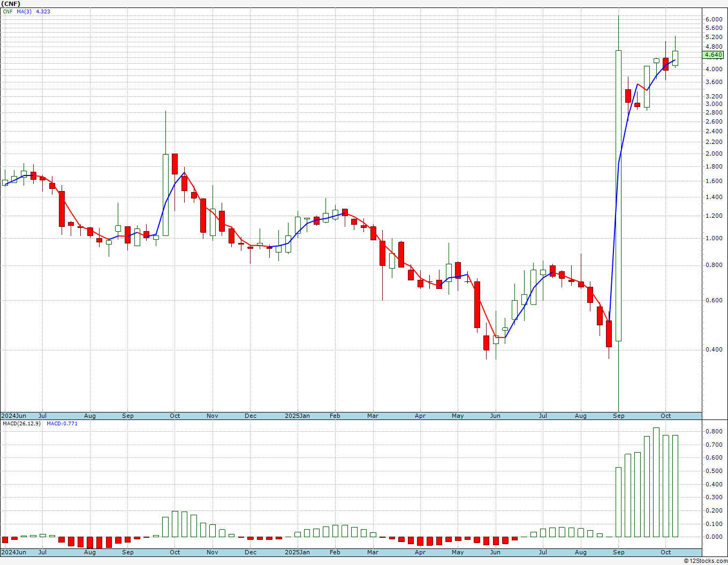The height and width of the screenshot is (565, 728).
Task: Click Dec on the price chart time axis
Action: [x=251, y=416]
